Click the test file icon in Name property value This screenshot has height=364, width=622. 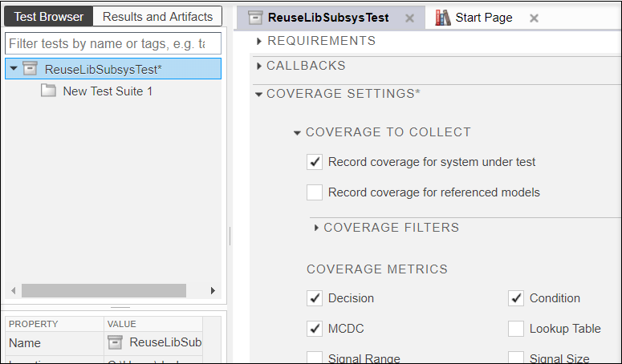[116, 342]
